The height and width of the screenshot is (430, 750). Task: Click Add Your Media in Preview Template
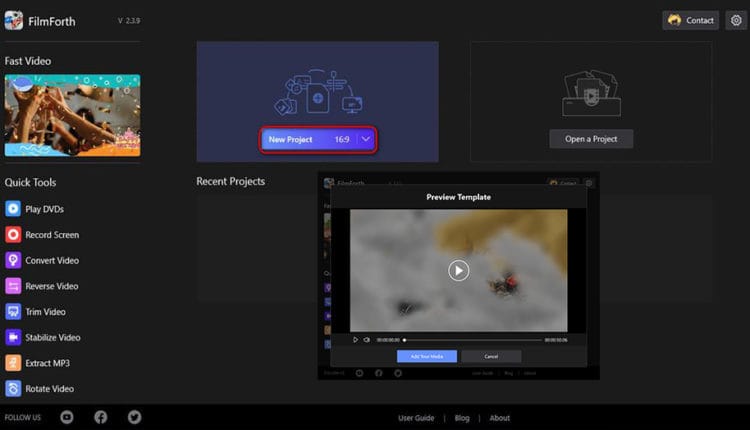tap(427, 356)
